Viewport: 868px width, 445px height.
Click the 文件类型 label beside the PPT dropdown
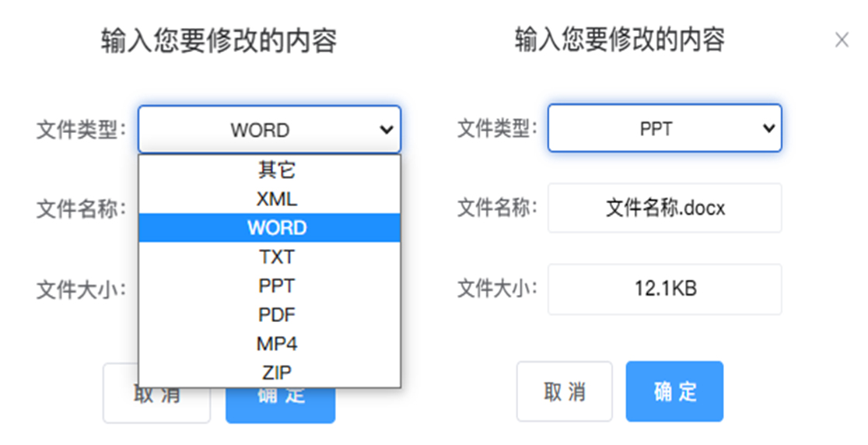(x=496, y=128)
